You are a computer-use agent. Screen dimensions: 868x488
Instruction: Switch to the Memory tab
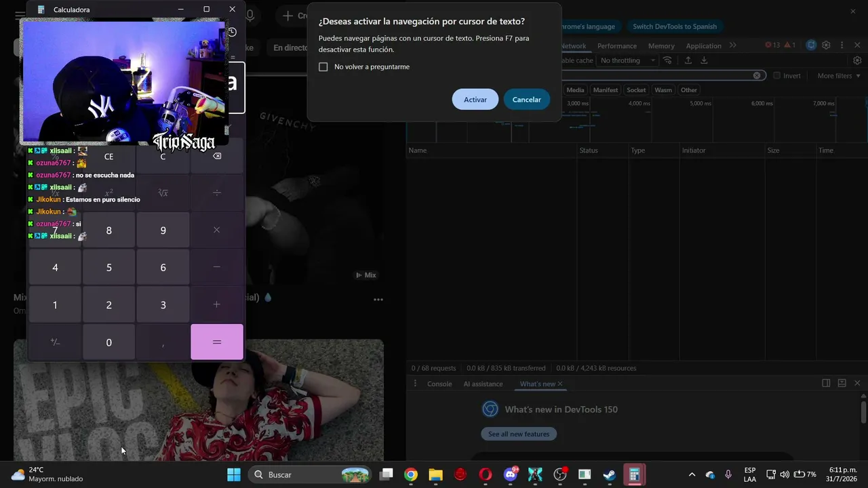pyautogui.click(x=661, y=46)
